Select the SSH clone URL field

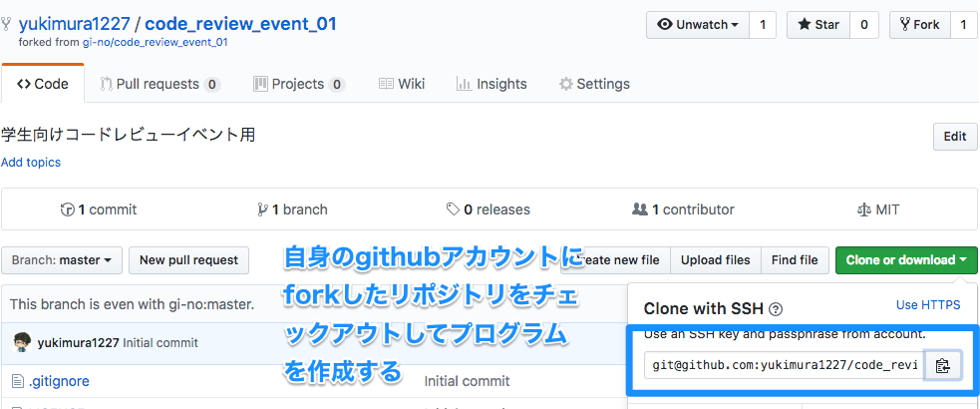click(x=785, y=365)
